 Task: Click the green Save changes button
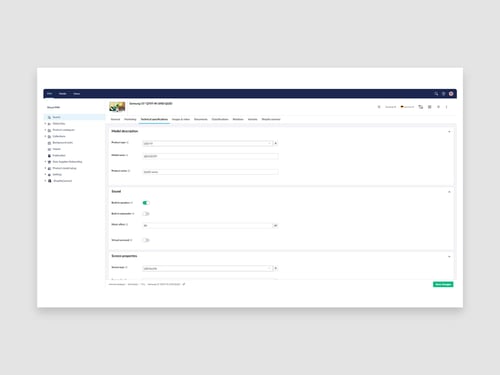443,284
